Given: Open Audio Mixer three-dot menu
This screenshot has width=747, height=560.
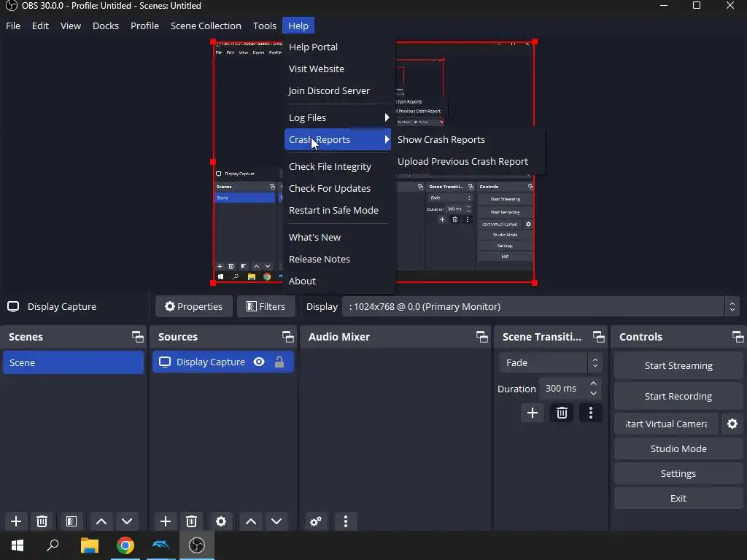Looking at the screenshot, I should (x=346, y=521).
